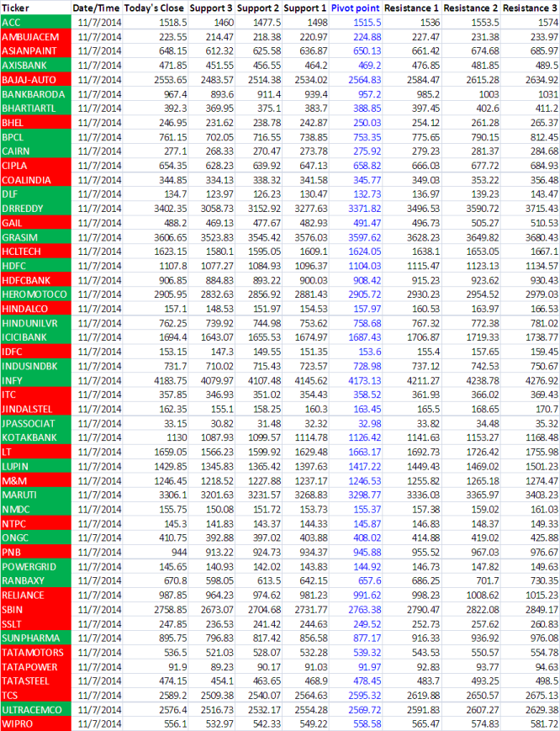Screen dimensions: 560x731
Task: Select the HDFCBANK ticker cell
Action: [x=36, y=280]
